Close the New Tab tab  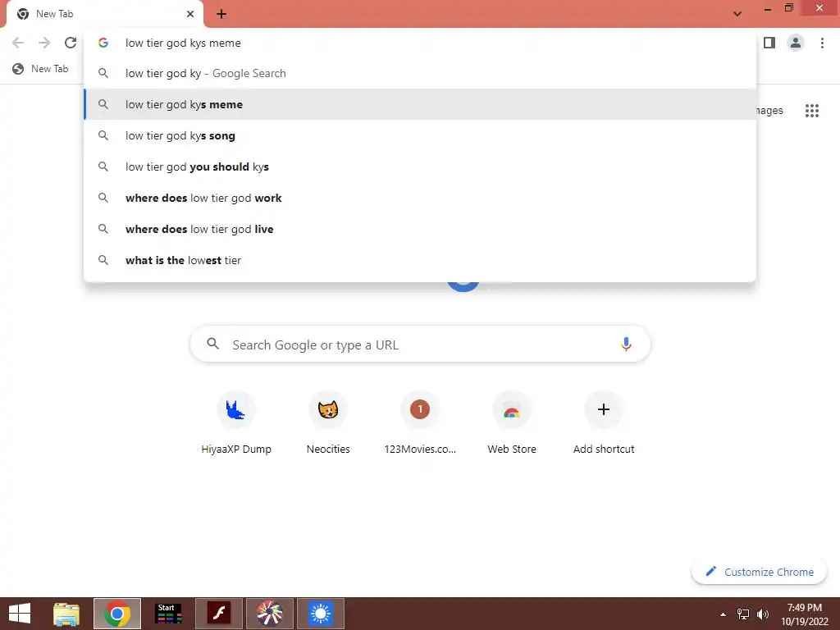click(x=190, y=14)
